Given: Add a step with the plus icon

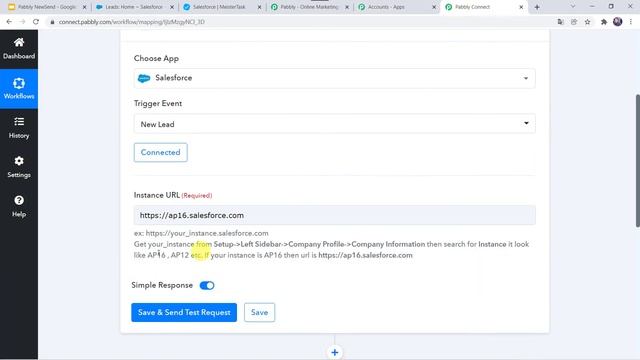Looking at the screenshot, I should point(334,353).
